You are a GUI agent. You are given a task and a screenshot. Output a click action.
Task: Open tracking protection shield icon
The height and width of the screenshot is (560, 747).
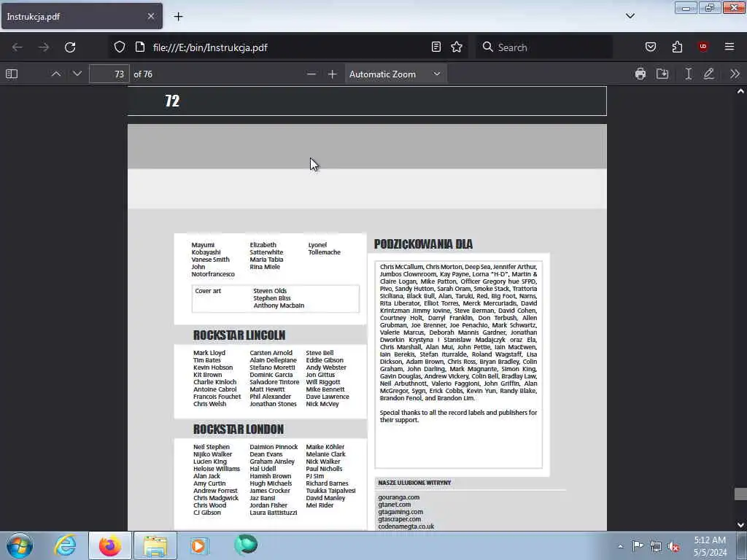tap(120, 47)
